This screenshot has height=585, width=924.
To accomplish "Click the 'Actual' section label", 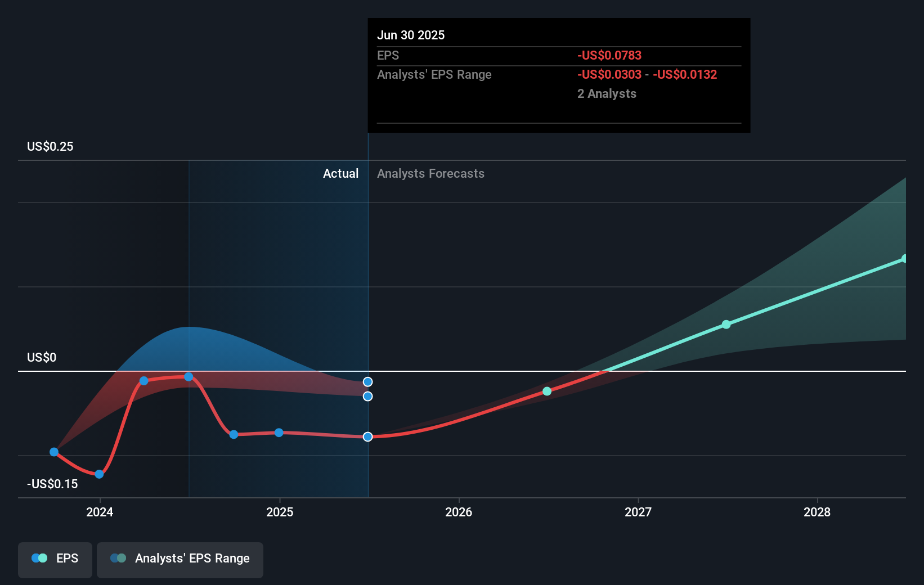I will 340,173.
